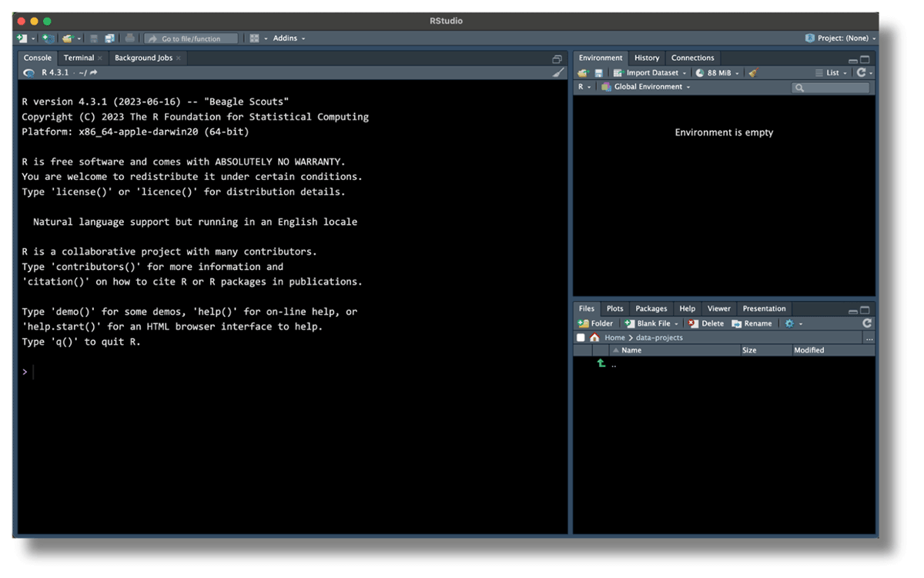Viewport: 924px width, 578px height.
Task: Click the create new project icon
Action: tap(48, 38)
